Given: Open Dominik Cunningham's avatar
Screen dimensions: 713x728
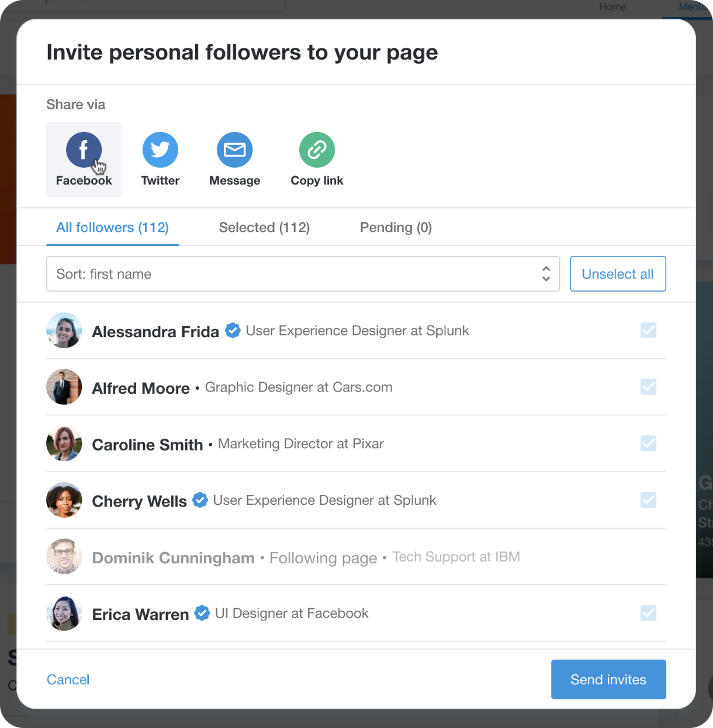Looking at the screenshot, I should click(64, 556).
